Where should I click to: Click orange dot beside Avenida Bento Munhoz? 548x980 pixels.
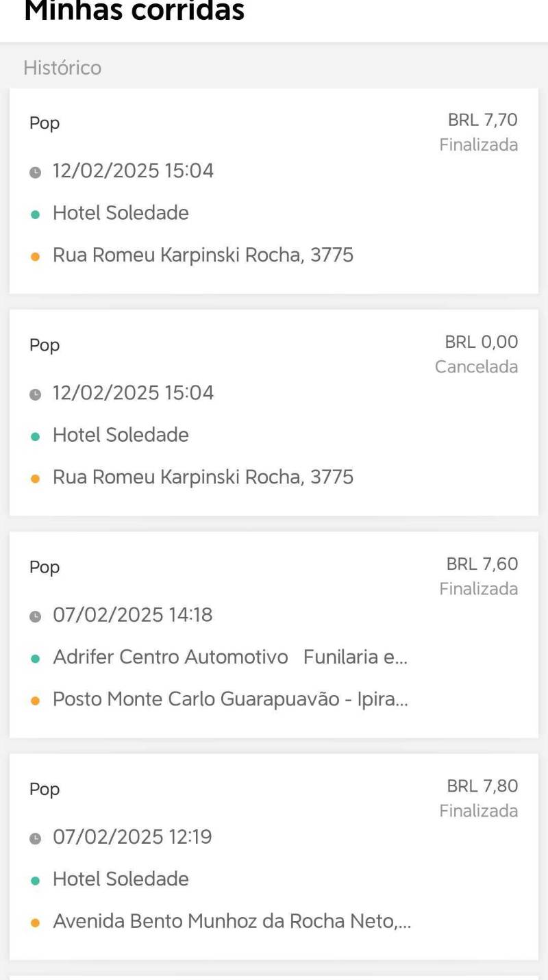coord(36,922)
